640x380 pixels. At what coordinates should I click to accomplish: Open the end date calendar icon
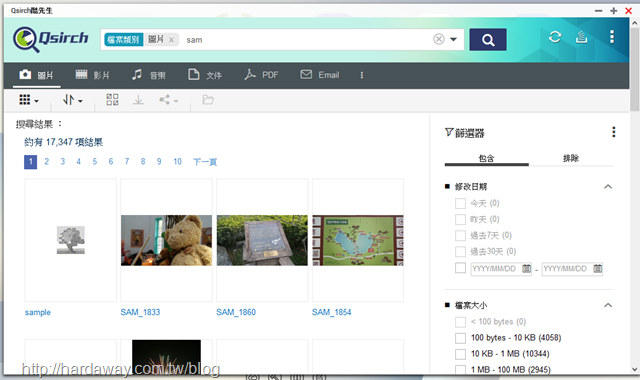598,269
